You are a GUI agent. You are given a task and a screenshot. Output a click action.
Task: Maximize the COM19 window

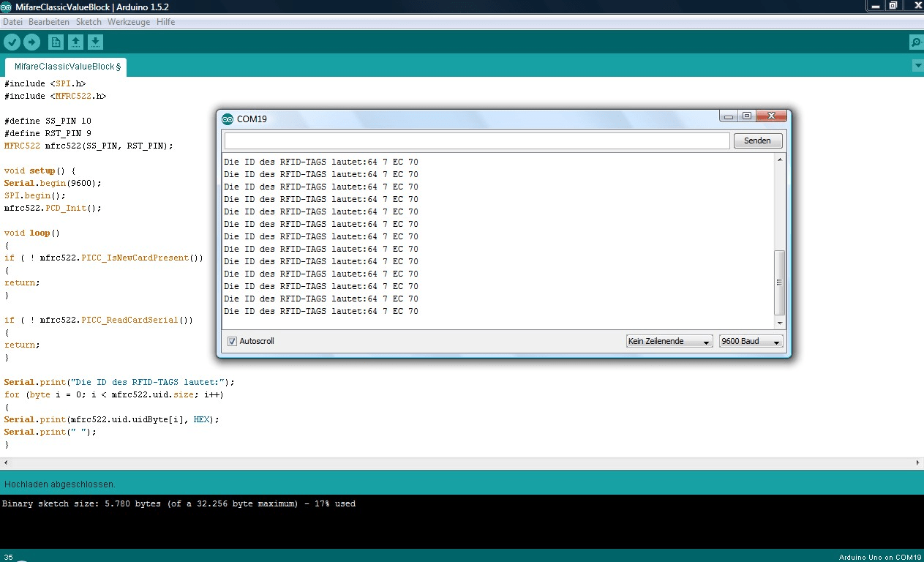pos(747,116)
